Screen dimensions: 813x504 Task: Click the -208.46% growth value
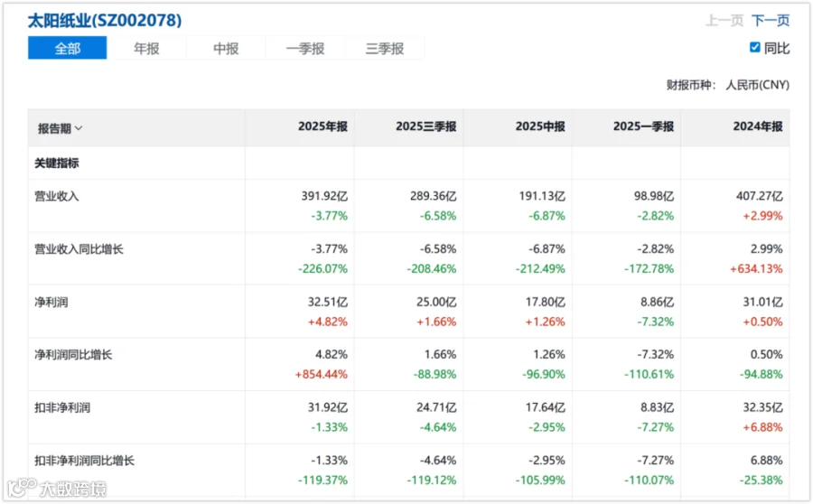(x=432, y=268)
